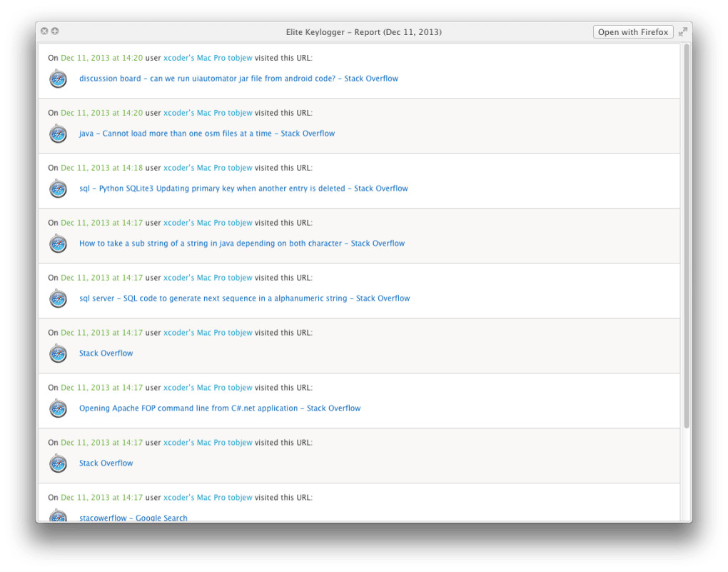
Task: Close the keylogger report window
Action: (44, 31)
